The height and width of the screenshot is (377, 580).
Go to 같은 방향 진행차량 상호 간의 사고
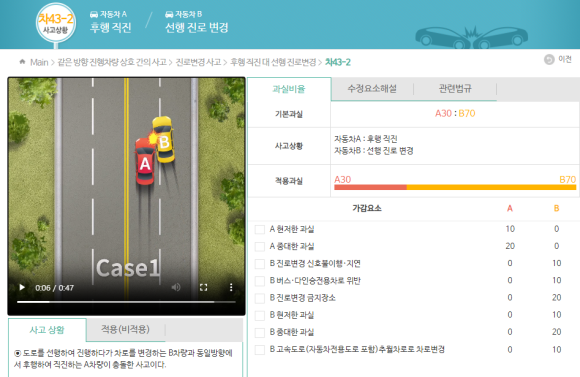[x=112, y=62]
